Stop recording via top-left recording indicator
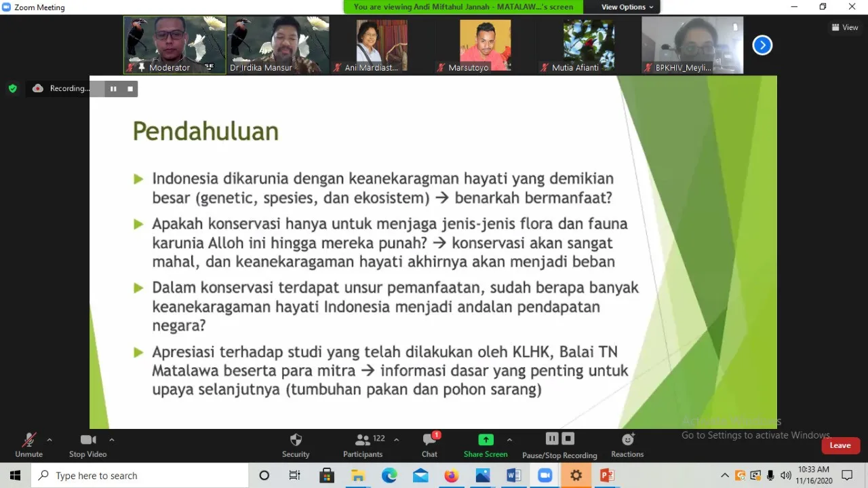This screenshot has height=488, width=868. [x=130, y=89]
